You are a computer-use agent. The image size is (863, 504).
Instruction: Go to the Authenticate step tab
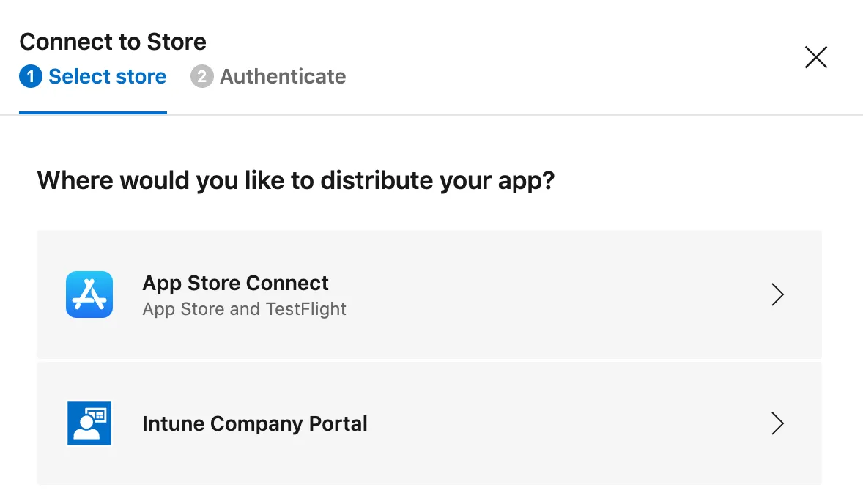(x=283, y=76)
